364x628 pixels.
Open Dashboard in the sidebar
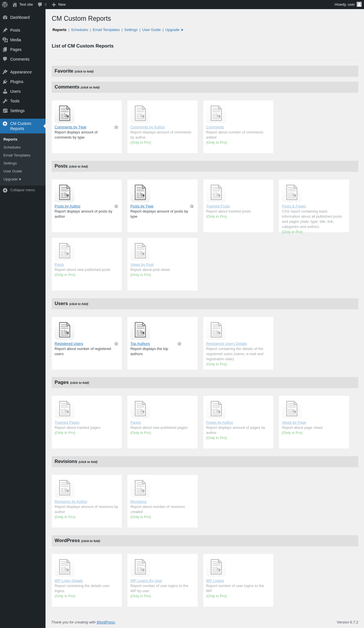[x=23, y=17]
